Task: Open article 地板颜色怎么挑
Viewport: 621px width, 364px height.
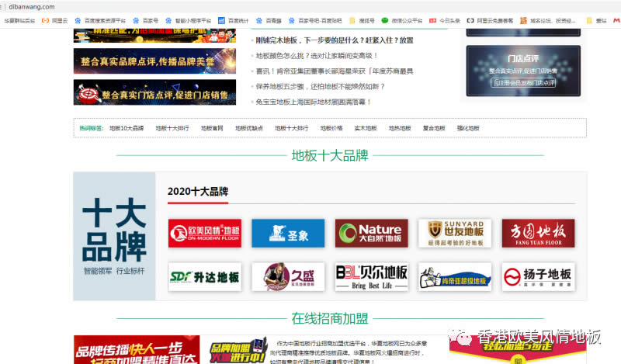Action: (317, 56)
